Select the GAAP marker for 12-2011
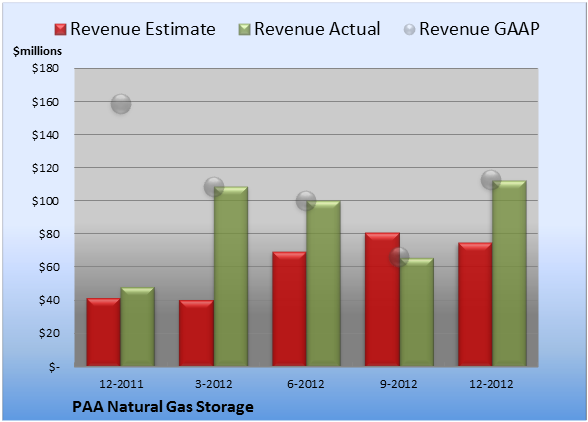This screenshot has height=422, width=588. point(121,104)
